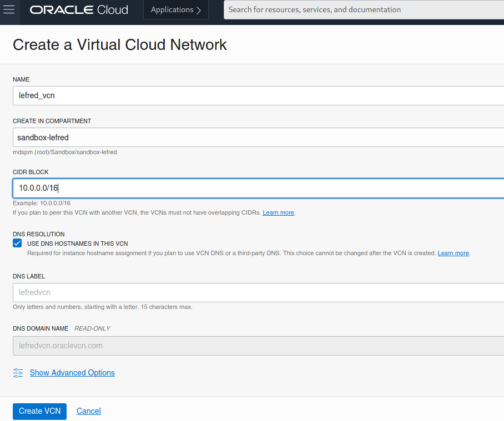
Task: Focus the Name field containing lefred_vcn
Action: [259, 95]
